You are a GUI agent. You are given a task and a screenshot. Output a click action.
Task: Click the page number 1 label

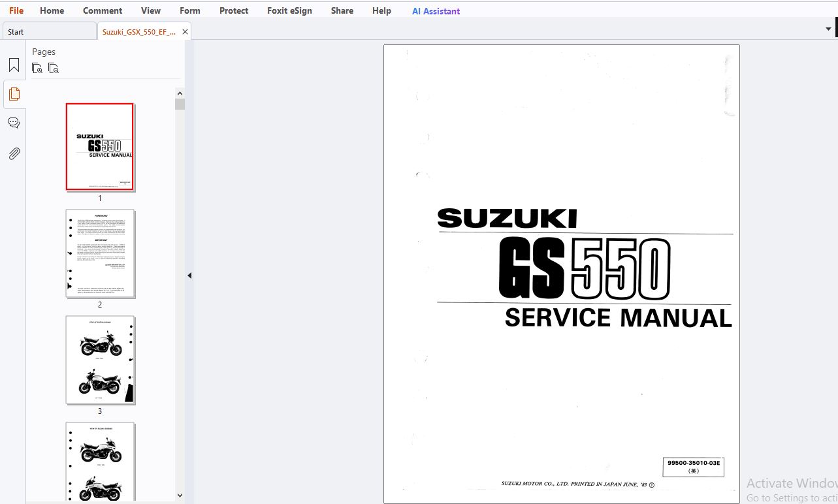100,198
